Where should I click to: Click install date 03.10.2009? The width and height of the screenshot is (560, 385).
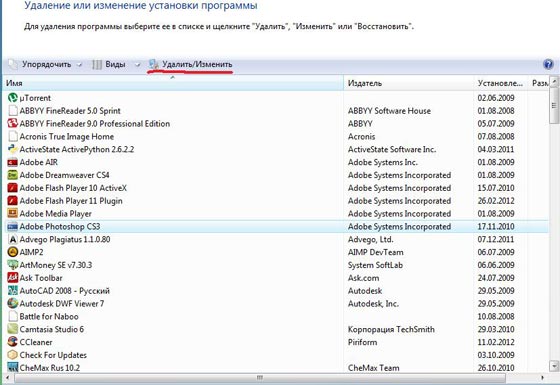coord(496,355)
